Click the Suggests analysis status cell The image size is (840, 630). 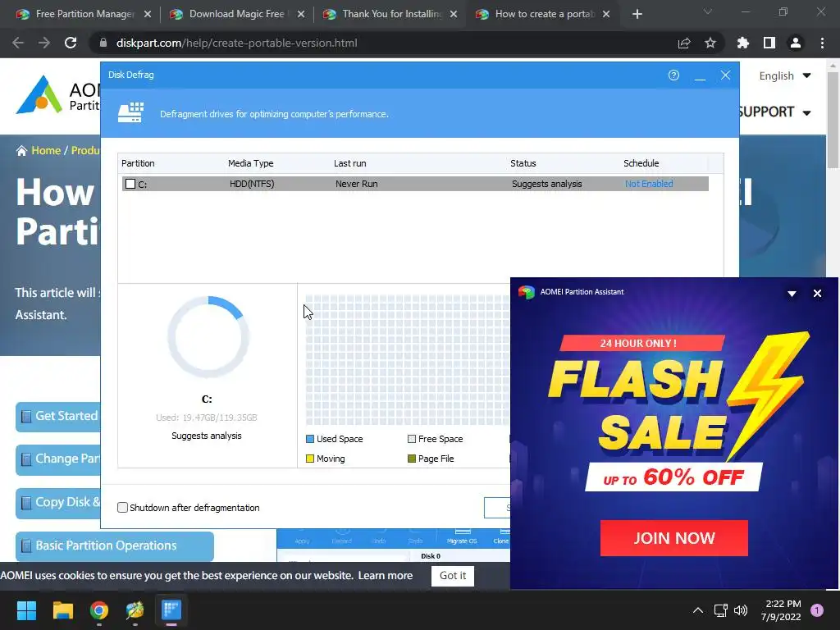click(546, 184)
